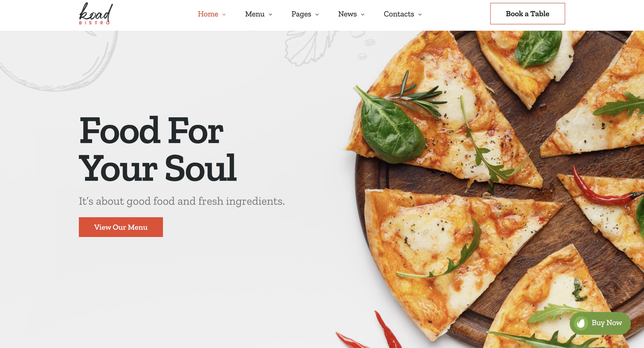Click the Book a Table button

click(527, 14)
